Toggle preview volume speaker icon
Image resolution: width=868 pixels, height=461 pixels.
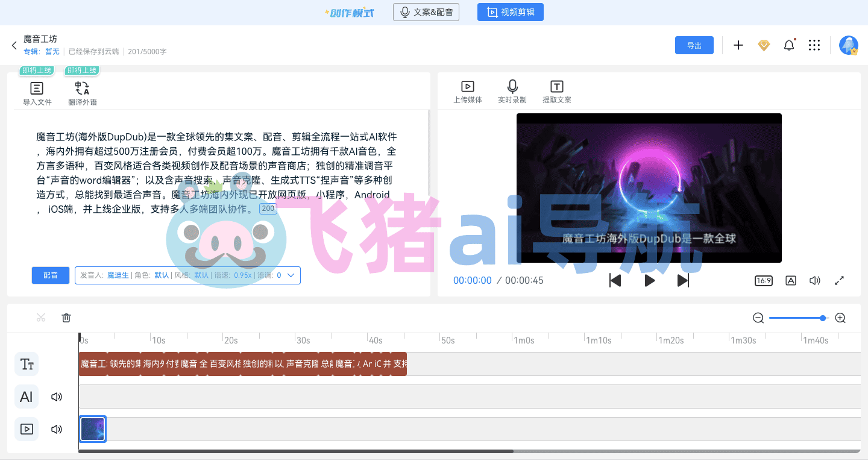(x=815, y=280)
